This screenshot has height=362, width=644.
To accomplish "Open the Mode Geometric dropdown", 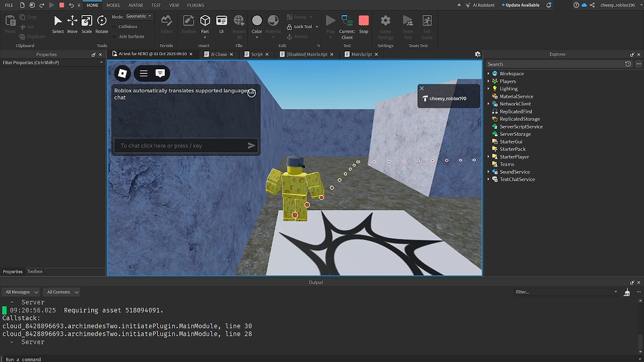I will click(139, 16).
